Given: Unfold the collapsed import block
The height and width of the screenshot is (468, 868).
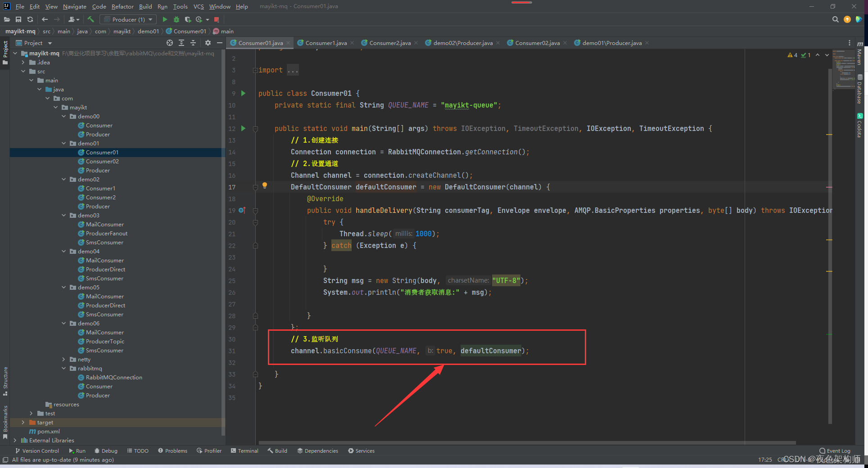Looking at the screenshot, I should (x=255, y=70).
